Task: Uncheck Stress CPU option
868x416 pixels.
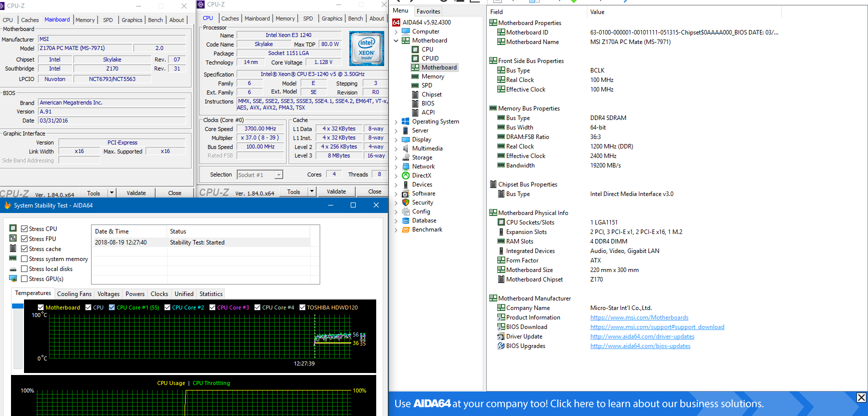Action: (24, 229)
